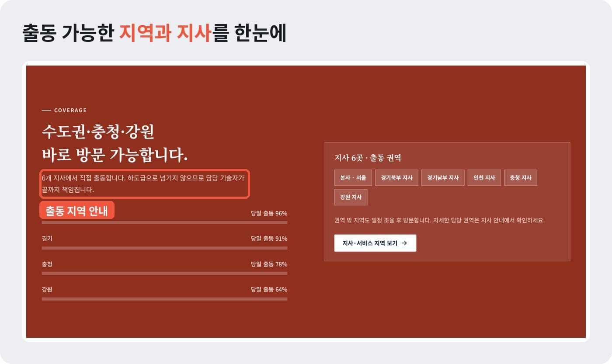612x364 pixels.
Task: Click the 경기 region label
Action: pos(47,239)
